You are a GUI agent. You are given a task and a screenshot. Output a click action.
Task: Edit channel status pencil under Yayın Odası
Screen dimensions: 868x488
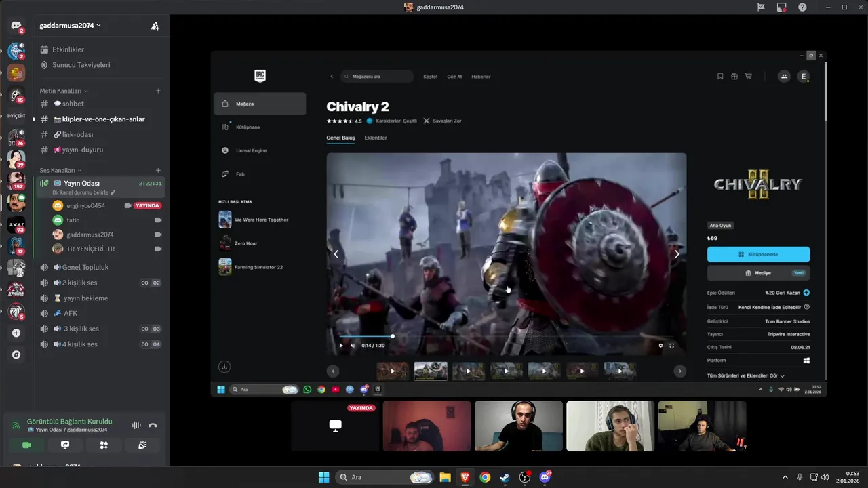coord(113,192)
